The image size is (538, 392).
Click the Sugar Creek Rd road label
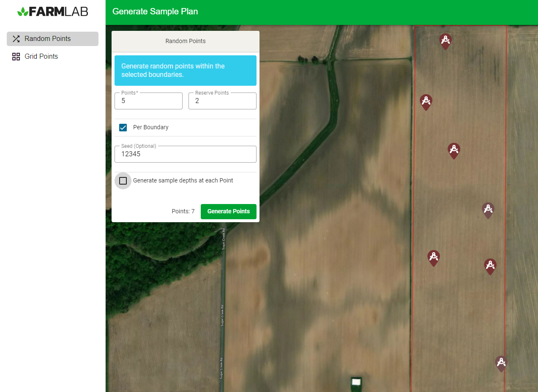tap(224, 239)
